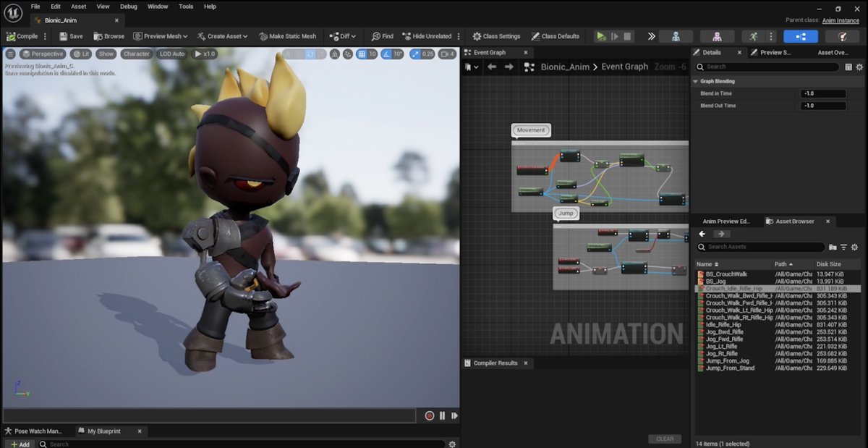Open the Debug menu in the menu bar

tap(128, 6)
